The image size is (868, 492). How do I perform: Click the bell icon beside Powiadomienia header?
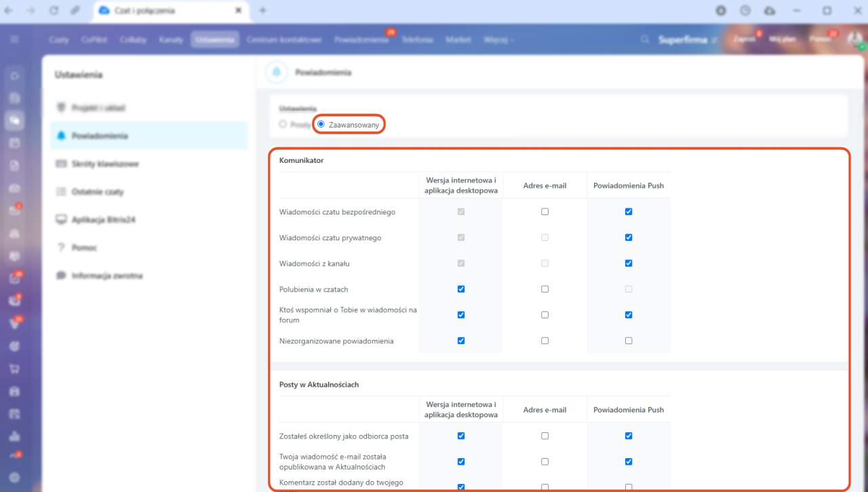click(x=276, y=72)
